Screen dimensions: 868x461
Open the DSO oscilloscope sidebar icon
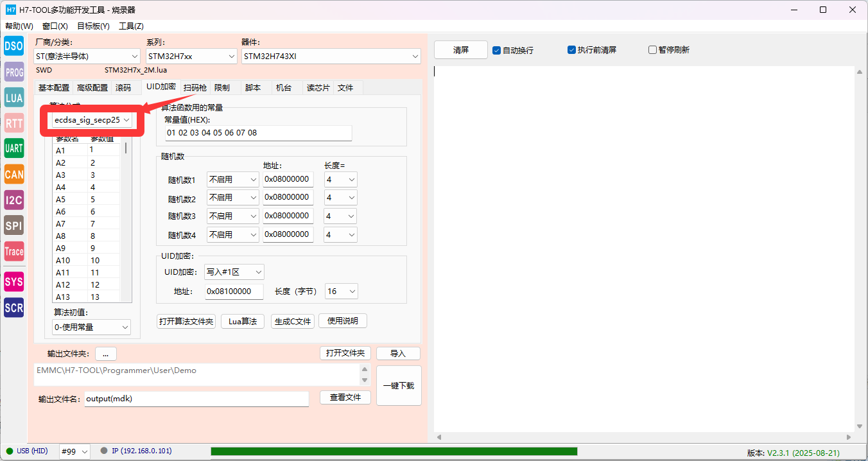[13, 46]
